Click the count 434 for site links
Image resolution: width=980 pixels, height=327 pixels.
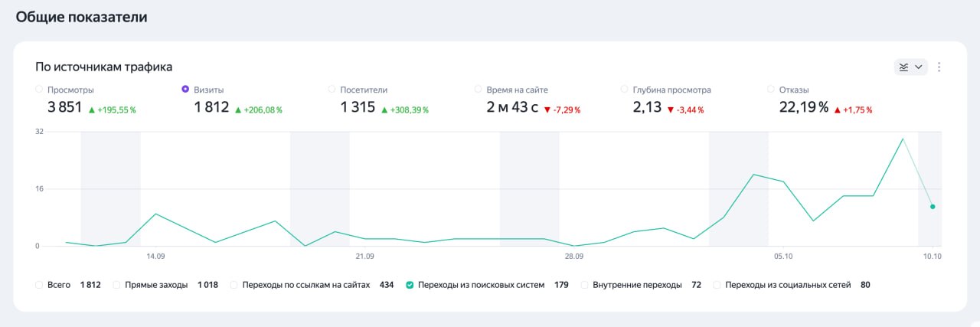pos(387,285)
